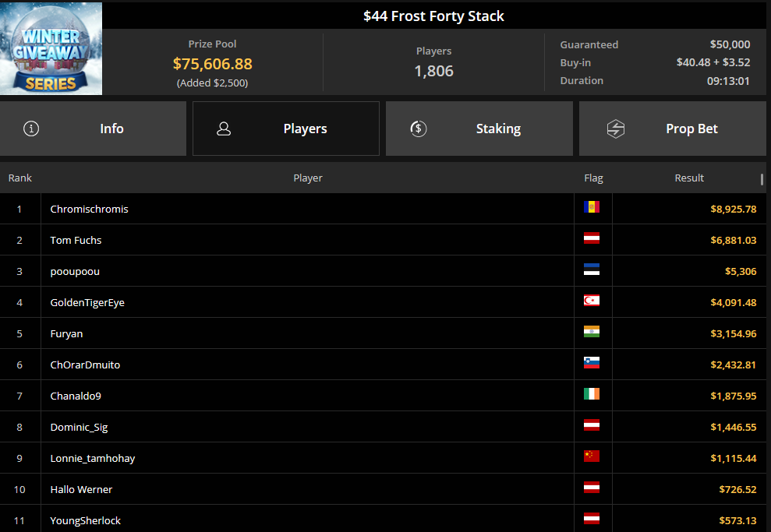
Task: Switch to the Prop Bet tab
Action: [673, 129]
